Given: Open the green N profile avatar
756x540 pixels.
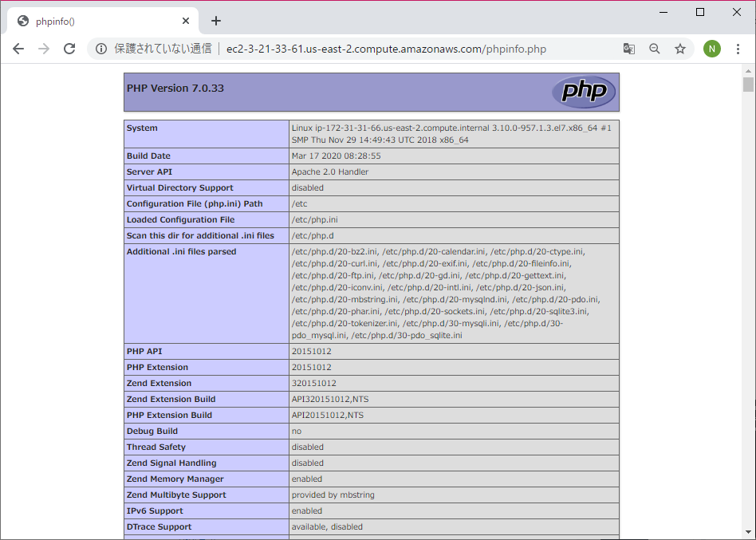Looking at the screenshot, I should [x=711, y=49].
